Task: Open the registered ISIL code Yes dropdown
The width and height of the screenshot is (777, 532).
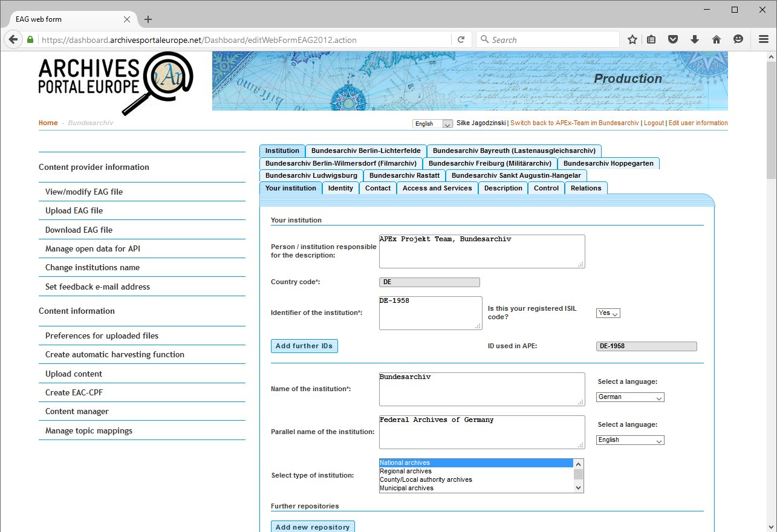Action: click(608, 313)
